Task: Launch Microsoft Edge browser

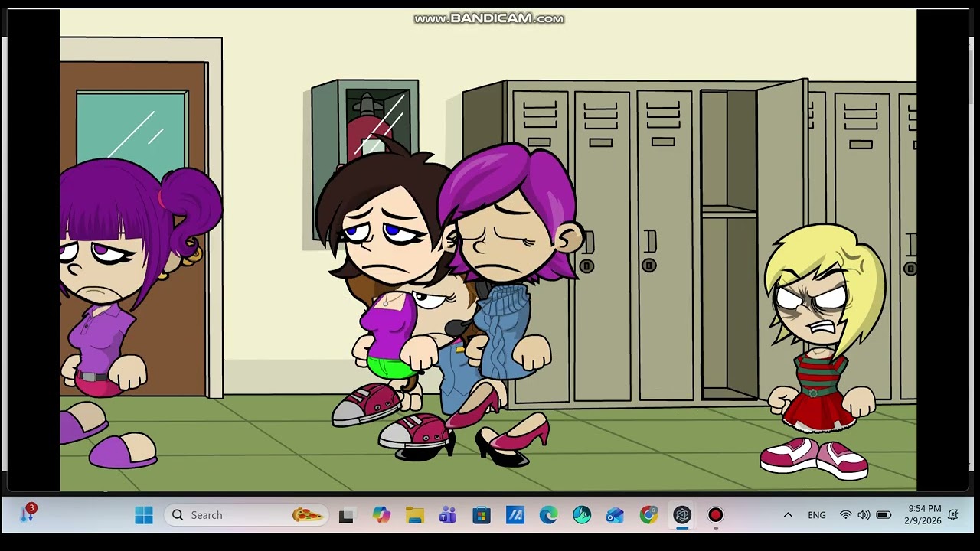Action: 548,515
